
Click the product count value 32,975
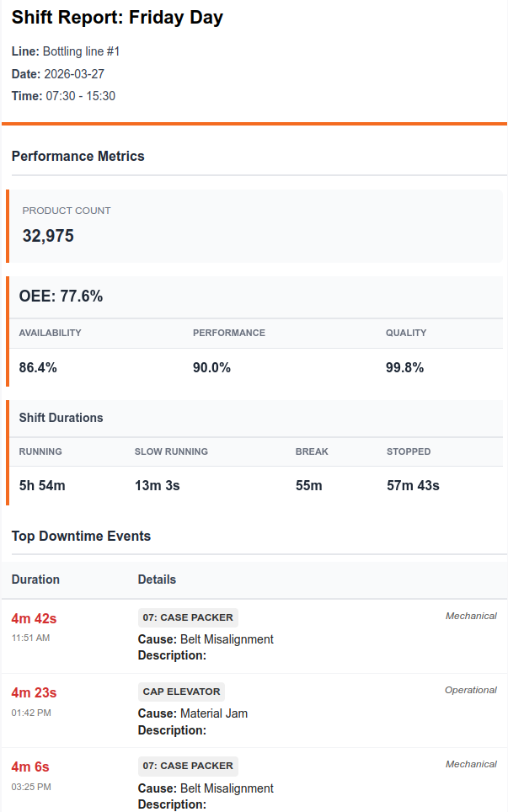click(48, 236)
